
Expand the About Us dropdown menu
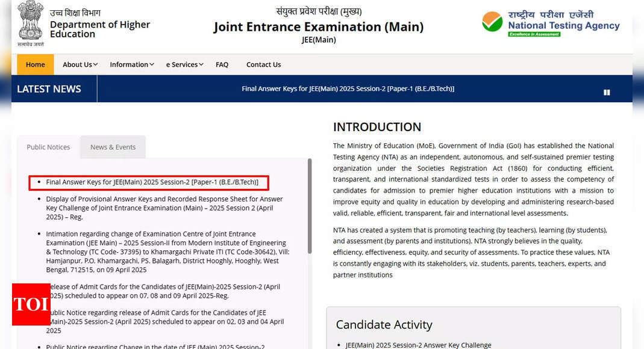click(80, 64)
